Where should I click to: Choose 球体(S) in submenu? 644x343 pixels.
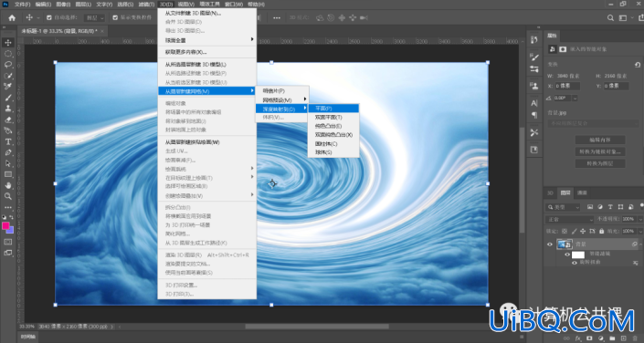[x=333, y=152]
